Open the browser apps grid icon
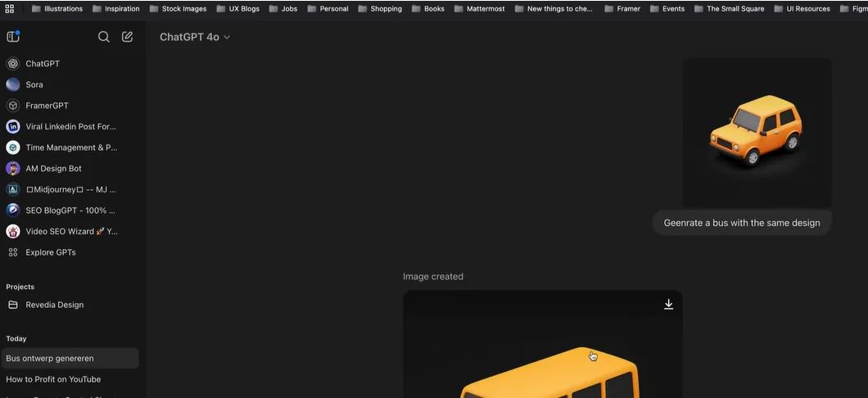 tap(9, 9)
